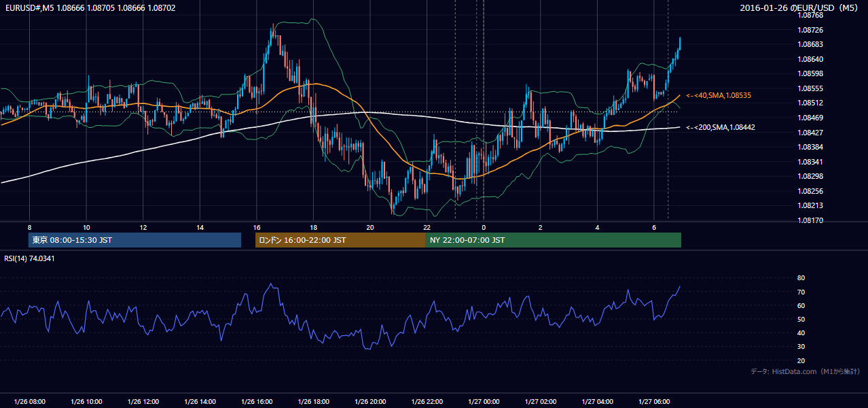Click the hour 0 tick under the price chart

(x=484, y=227)
